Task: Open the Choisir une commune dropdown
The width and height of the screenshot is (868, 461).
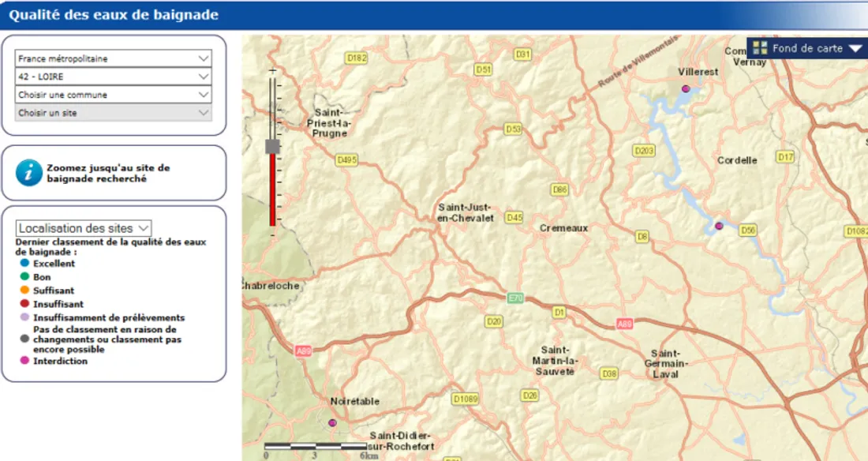Action: 113,95
